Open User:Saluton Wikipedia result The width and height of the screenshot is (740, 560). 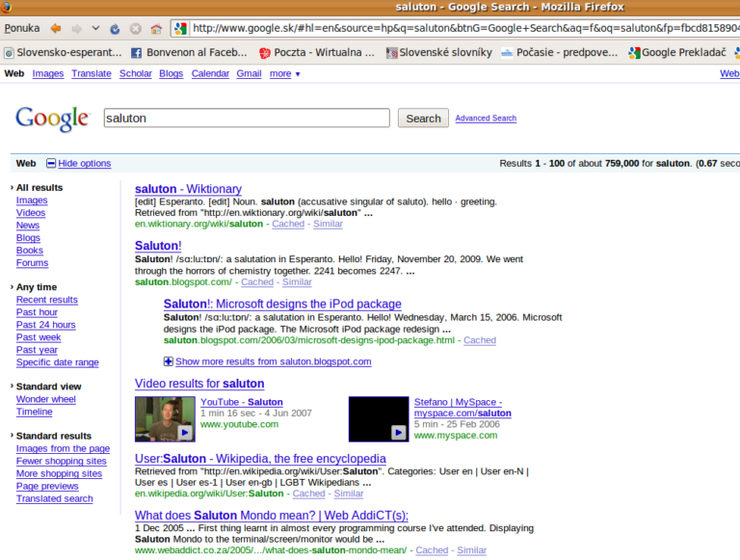tap(260, 459)
